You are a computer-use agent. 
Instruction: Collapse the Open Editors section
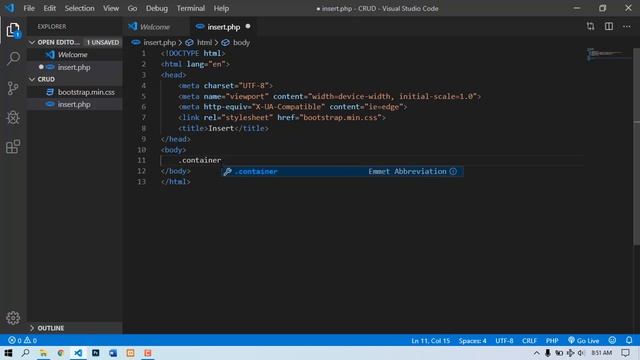point(32,42)
